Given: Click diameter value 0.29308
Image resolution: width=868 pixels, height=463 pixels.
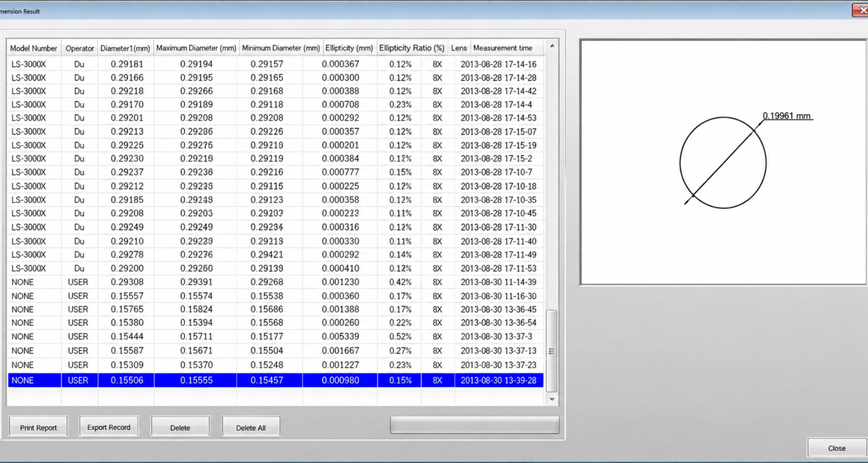Looking at the screenshot, I should coord(127,282).
